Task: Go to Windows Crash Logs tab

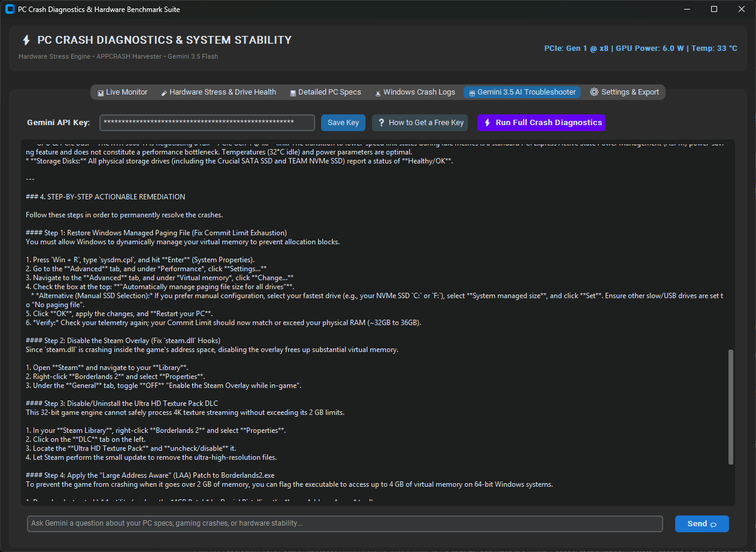Action: (415, 92)
